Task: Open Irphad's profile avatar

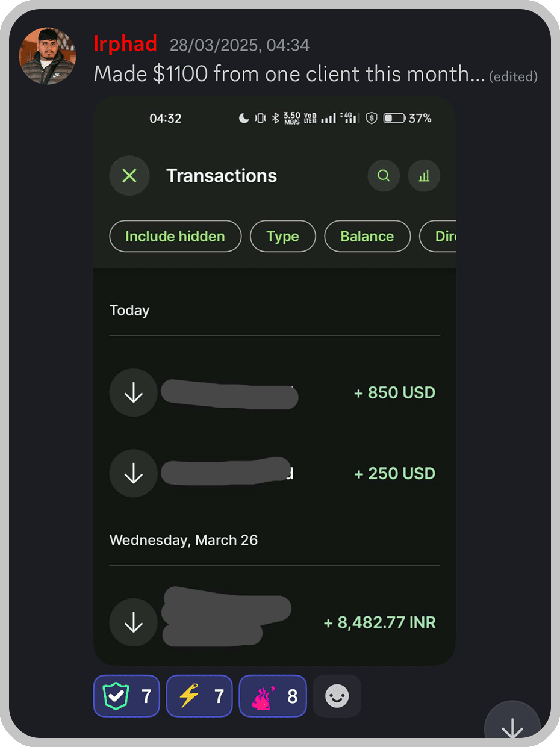Action: tap(48, 56)
